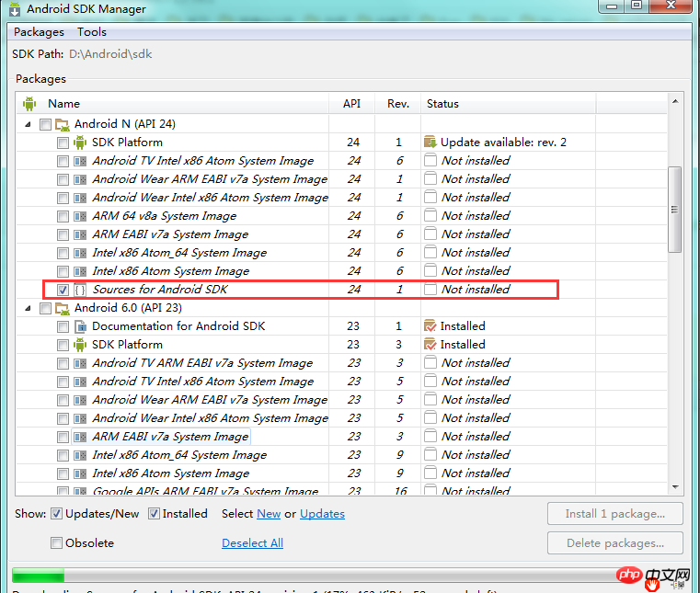
Task: Collapse the Android 6.0 (API 23) tree node
Action: pyautogui.click(x=29, y=308)
